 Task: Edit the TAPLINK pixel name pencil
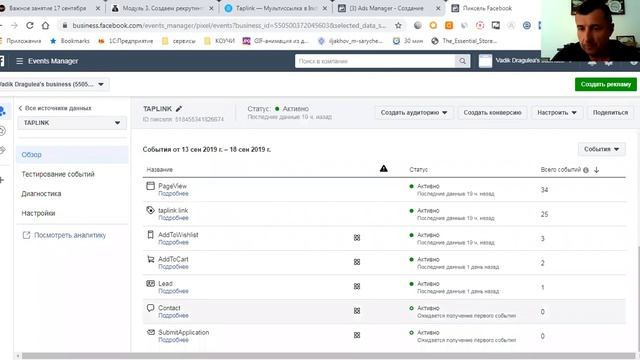point(179,109)
